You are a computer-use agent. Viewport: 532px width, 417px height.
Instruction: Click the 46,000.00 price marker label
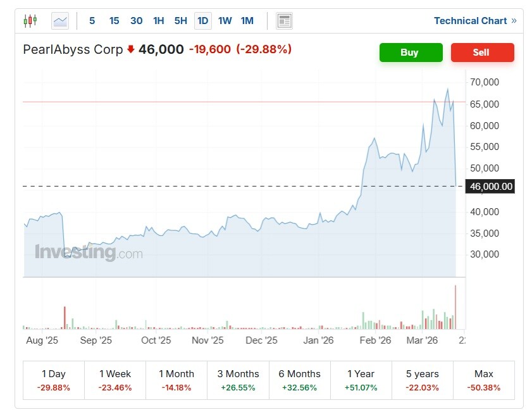coord(491,186)
